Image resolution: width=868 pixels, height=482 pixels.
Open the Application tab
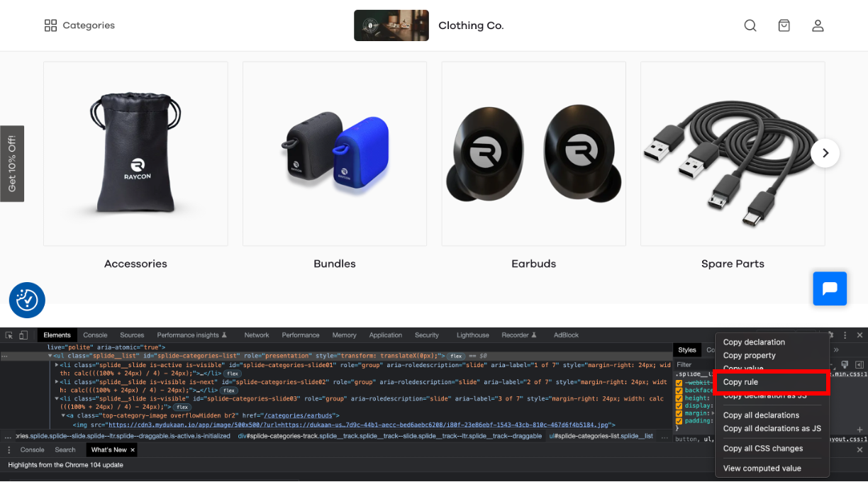386,335
